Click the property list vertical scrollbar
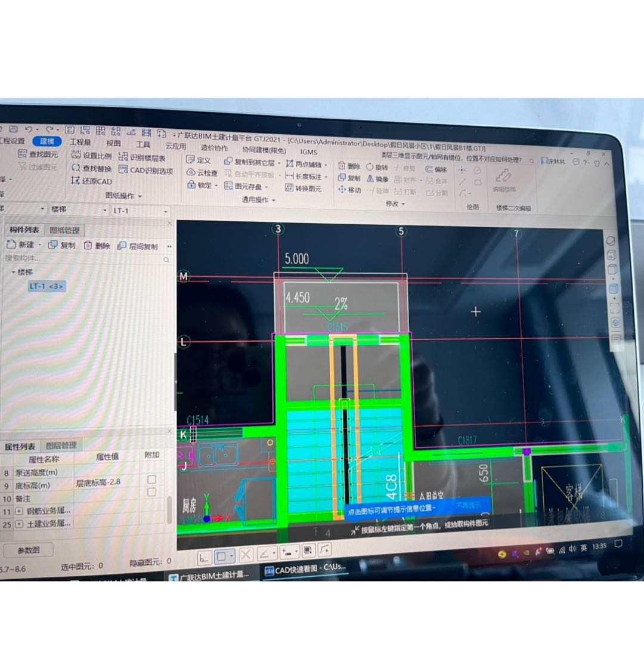 point(169,509)
